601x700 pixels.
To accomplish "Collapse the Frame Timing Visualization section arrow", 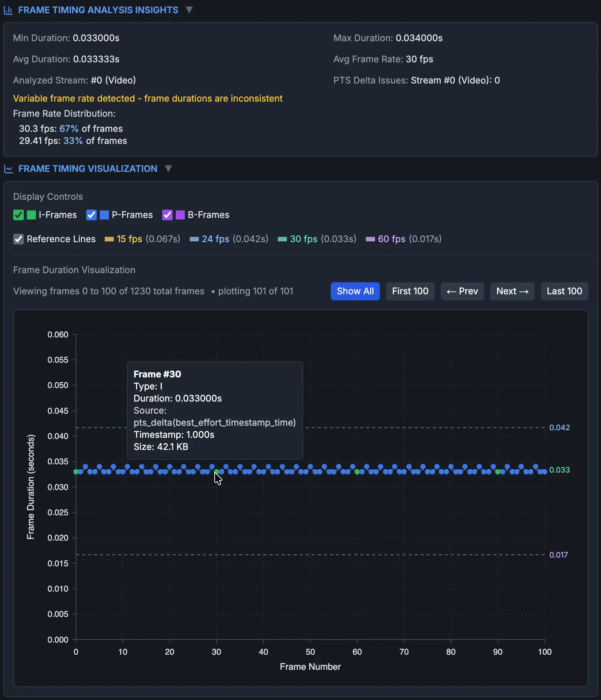I will (x=168, y=168).
